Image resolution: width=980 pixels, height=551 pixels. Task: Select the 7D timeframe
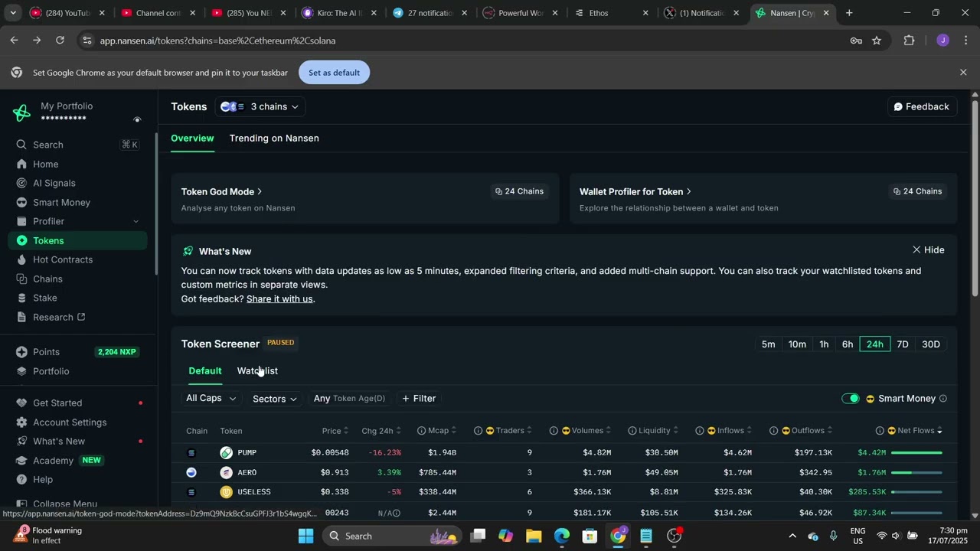point(903,344)
